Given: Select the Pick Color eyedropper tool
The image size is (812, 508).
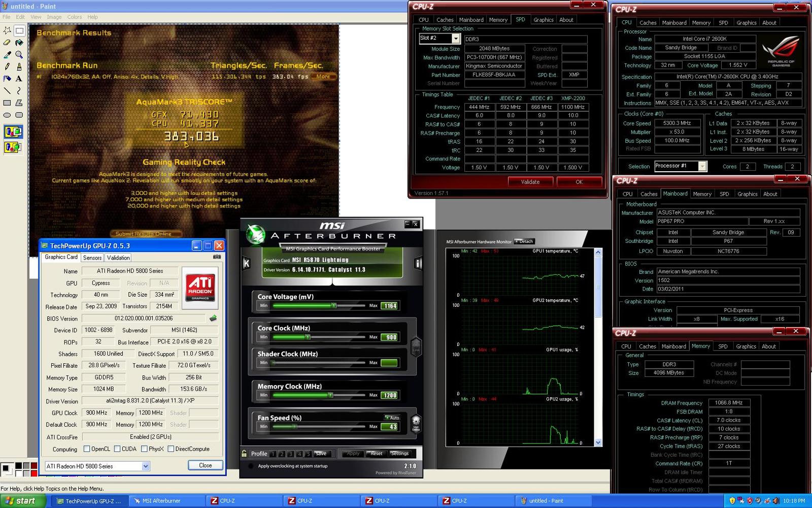Looking at the screenshot, I should pos(7,54).
